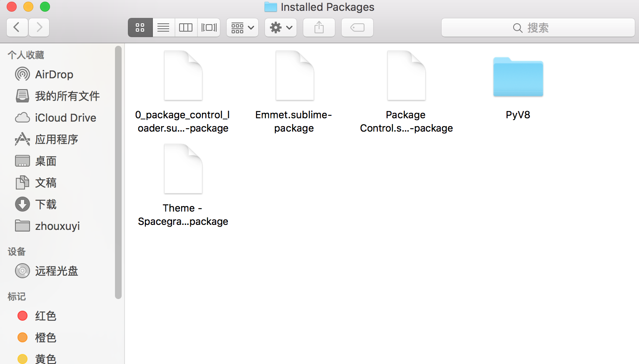Click the Edit Tags toolbar icon
The height and width of the screenshot is (364, 639).
(x=357, y=27)
